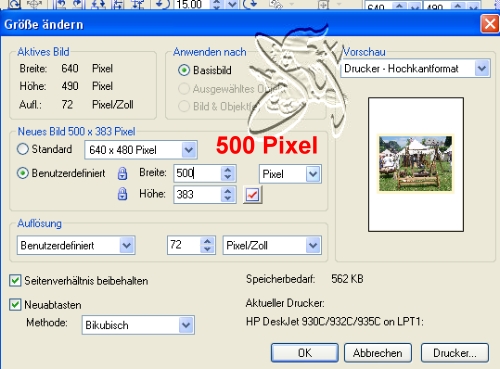Click the OK button

click(x=305, y=353)
